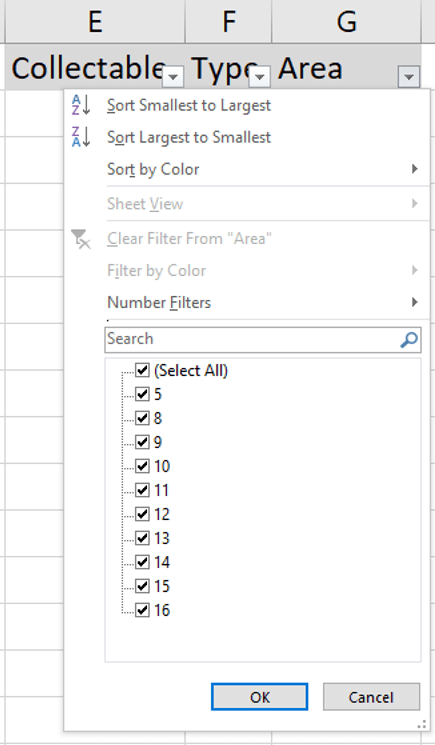Choose Sort Smallest to Largest
435x745 pixels.
coord(189,105)
